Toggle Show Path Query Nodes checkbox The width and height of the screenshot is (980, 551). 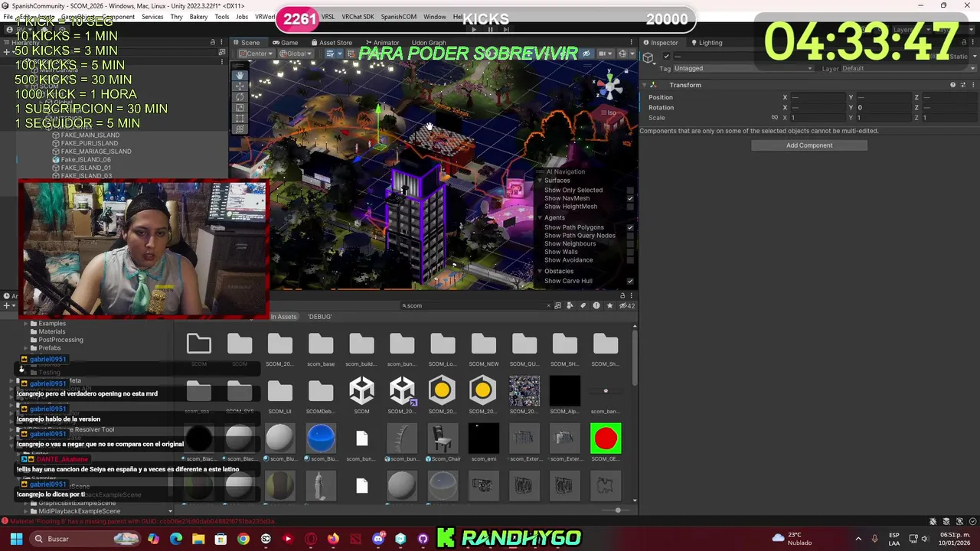click(630, 236)
